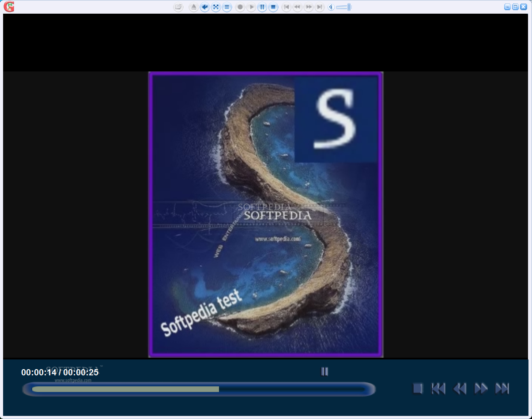Click skip-to-end button in bottom panel
This screenshot has width=532, height=419.
tap(502, 389)
